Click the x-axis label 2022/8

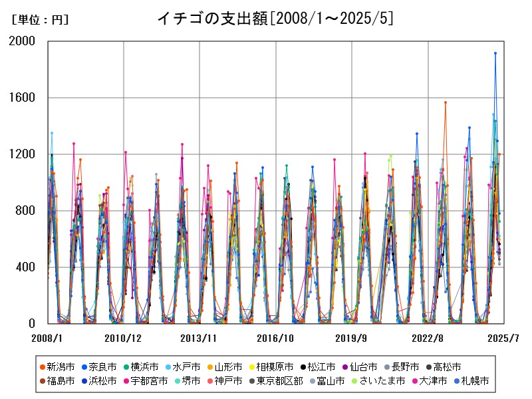pos(428,338)
